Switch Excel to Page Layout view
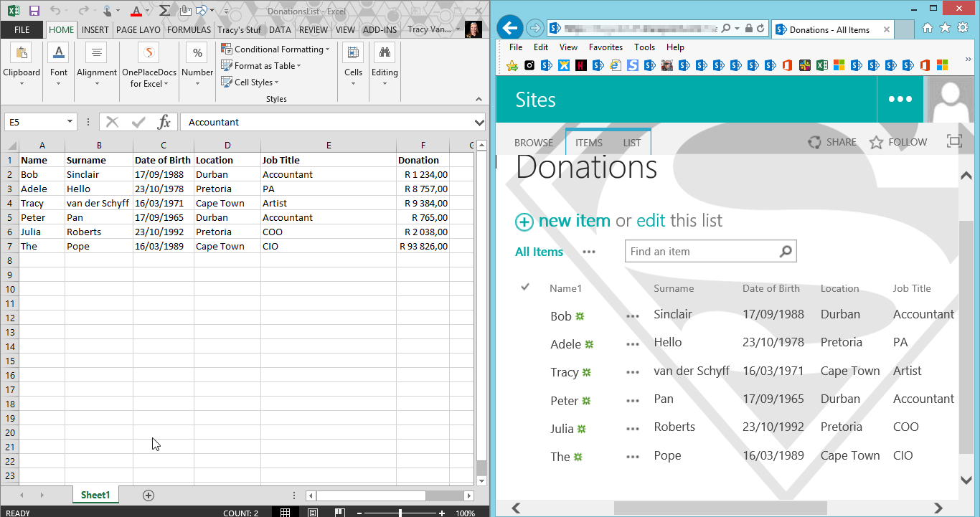The height and width of the screenshot is (517, 980). (x=312, y=513)
